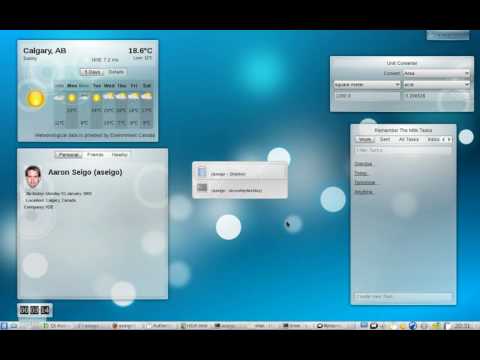Screen dimensions: 480x360
Task: Click Tuesday's sunny forecast icon
Action: [x=96, y=98]
